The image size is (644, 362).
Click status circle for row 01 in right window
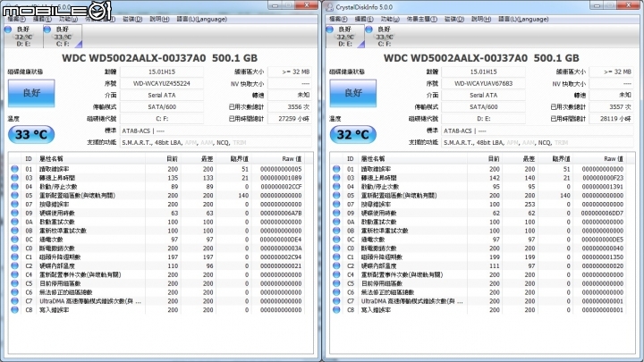coord(336,169)
